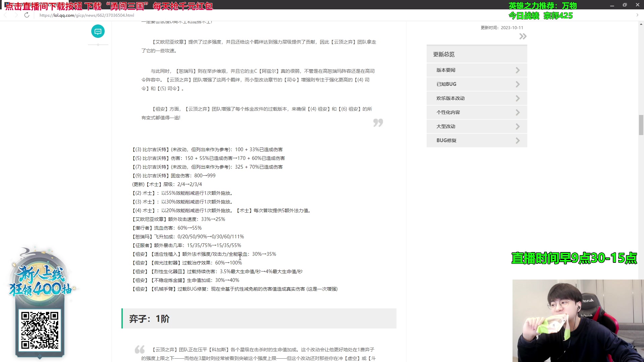Click the 【恕瑞玛】飞升加成 line
This screenshot has width=644, height=362.
(x=188, y=237)
